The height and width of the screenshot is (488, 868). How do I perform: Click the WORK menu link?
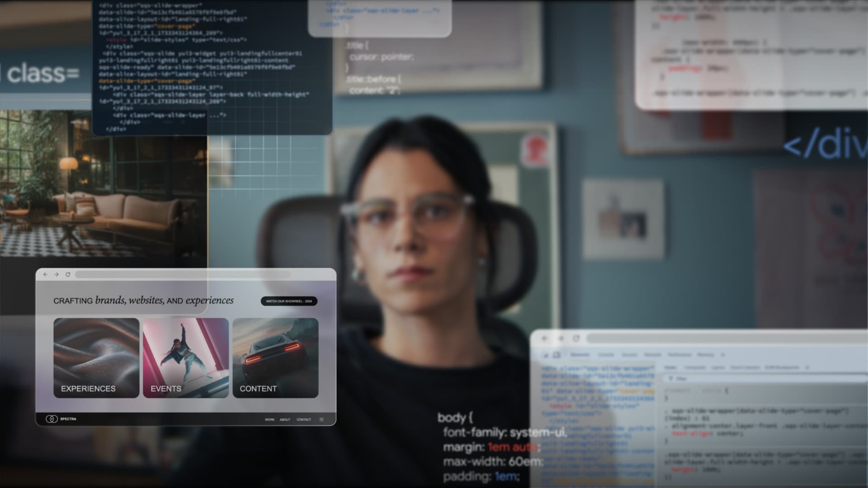point(269,419)
